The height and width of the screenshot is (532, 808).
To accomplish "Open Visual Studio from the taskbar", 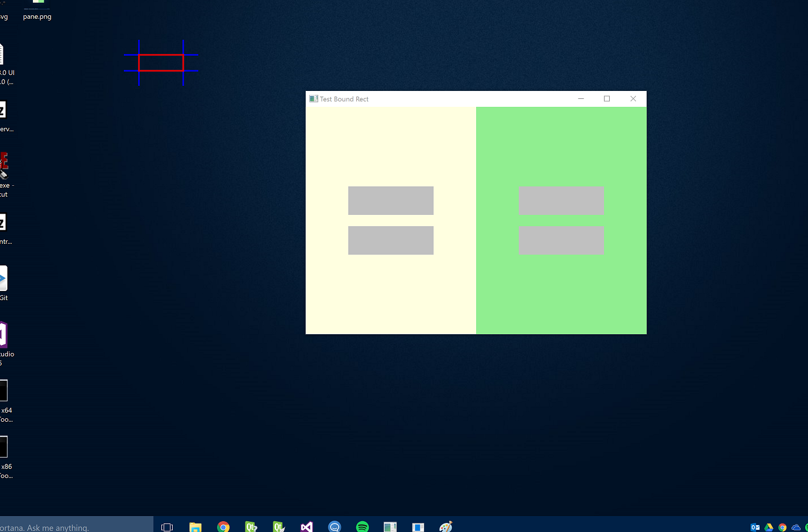I will pos(307,527).
